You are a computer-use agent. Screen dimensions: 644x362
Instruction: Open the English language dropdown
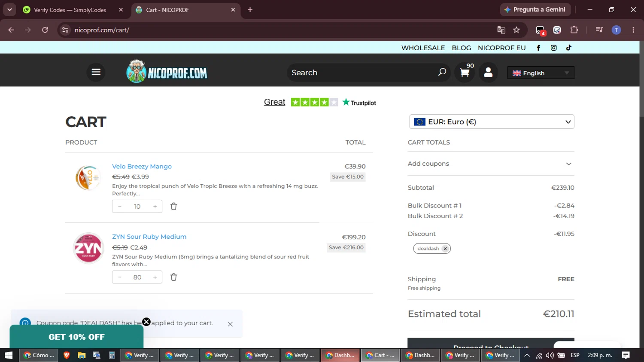(541, 73)
